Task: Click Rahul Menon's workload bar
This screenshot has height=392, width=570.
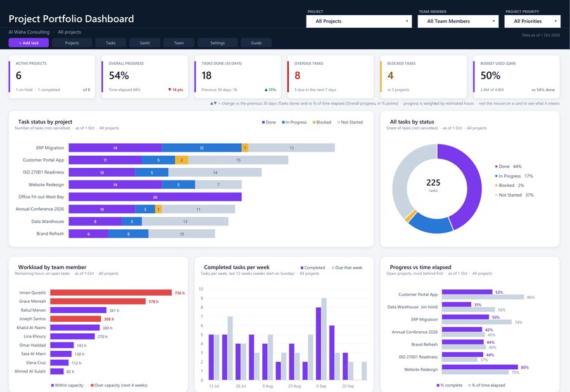Action: point(79,310)
